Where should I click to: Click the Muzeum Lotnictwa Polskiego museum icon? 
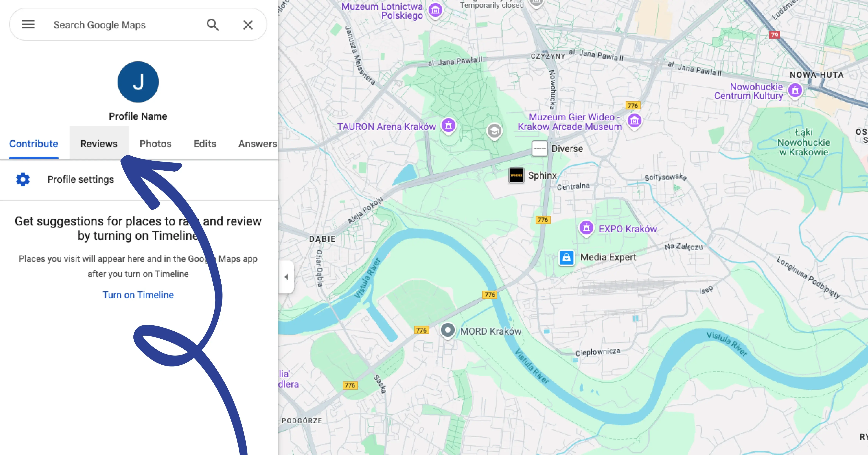tap(435, 10)
